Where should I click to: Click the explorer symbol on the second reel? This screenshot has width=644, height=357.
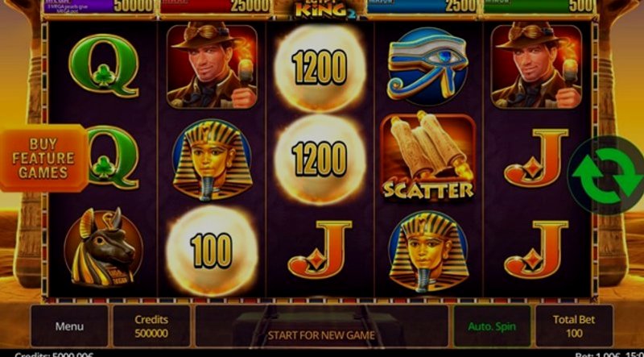pos(212,67)
